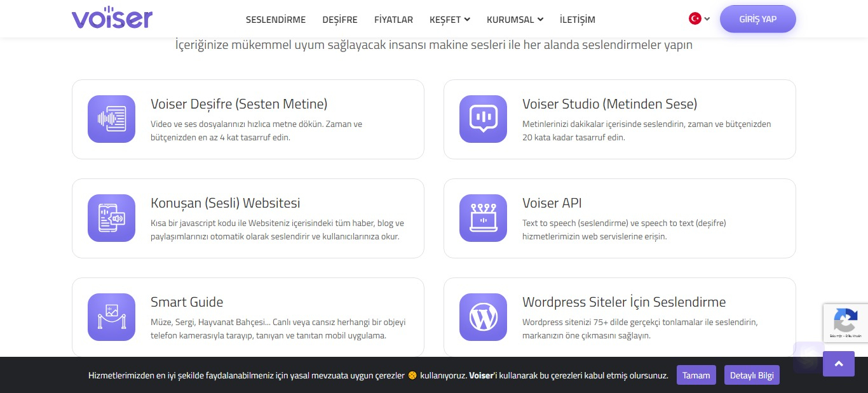868x393 pixels.
Task: Open the Wordpress Siteler İçin Seslendirme heading
Action: (x=624, y=302)
